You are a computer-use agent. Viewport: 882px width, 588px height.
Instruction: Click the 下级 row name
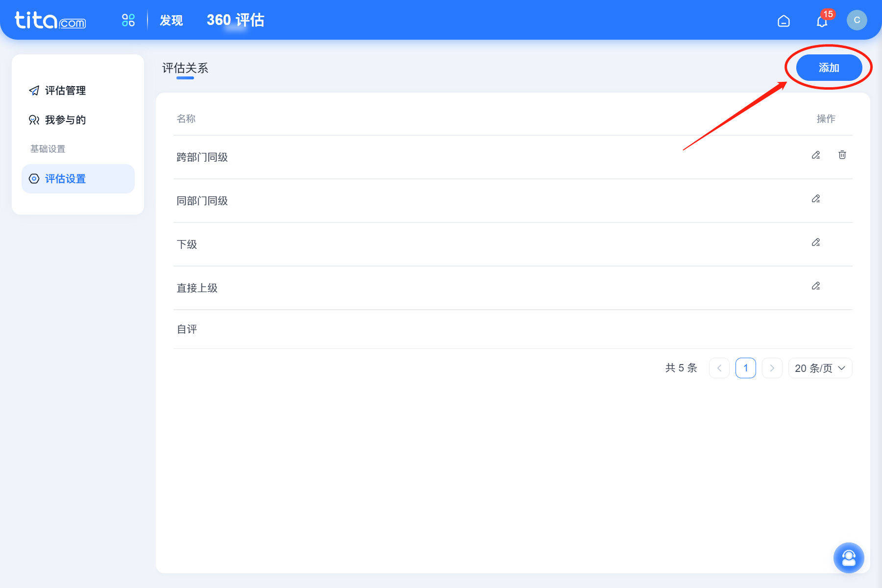tap(187, 245)
